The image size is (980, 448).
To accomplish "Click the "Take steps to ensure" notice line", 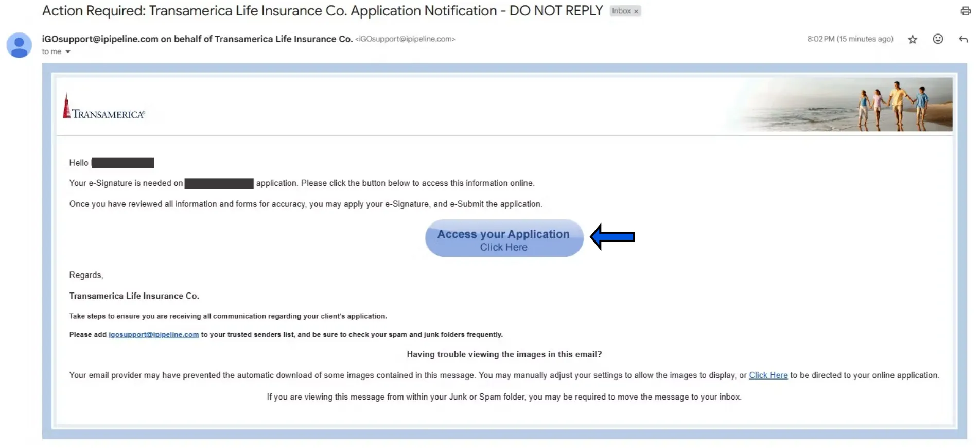I will click(x=228, y=316).
